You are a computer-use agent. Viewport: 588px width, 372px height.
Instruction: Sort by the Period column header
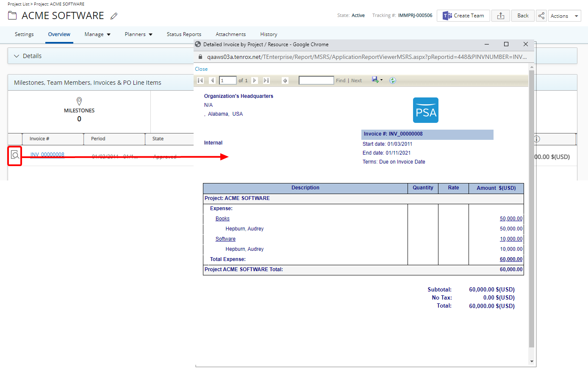[x=98, y=139]
